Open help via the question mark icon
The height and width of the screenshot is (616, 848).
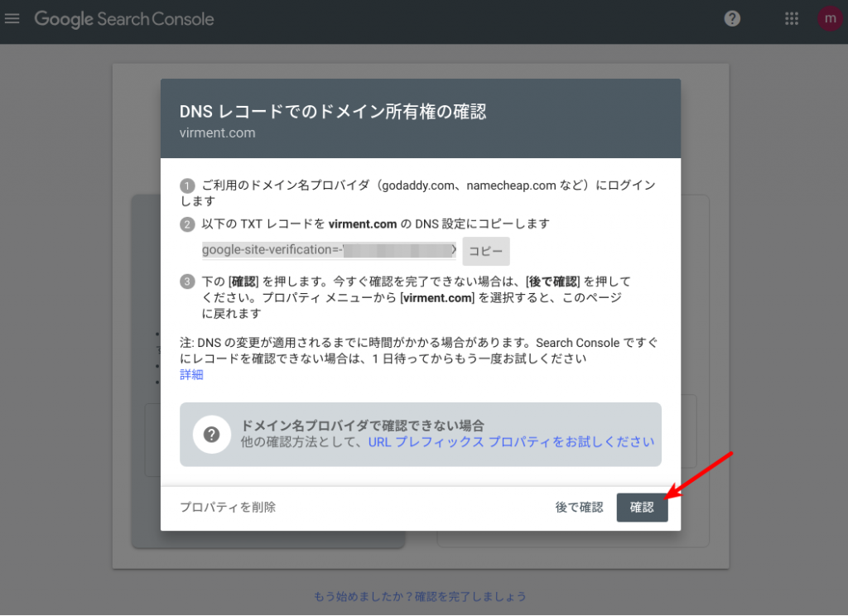[x=731, y=18]
